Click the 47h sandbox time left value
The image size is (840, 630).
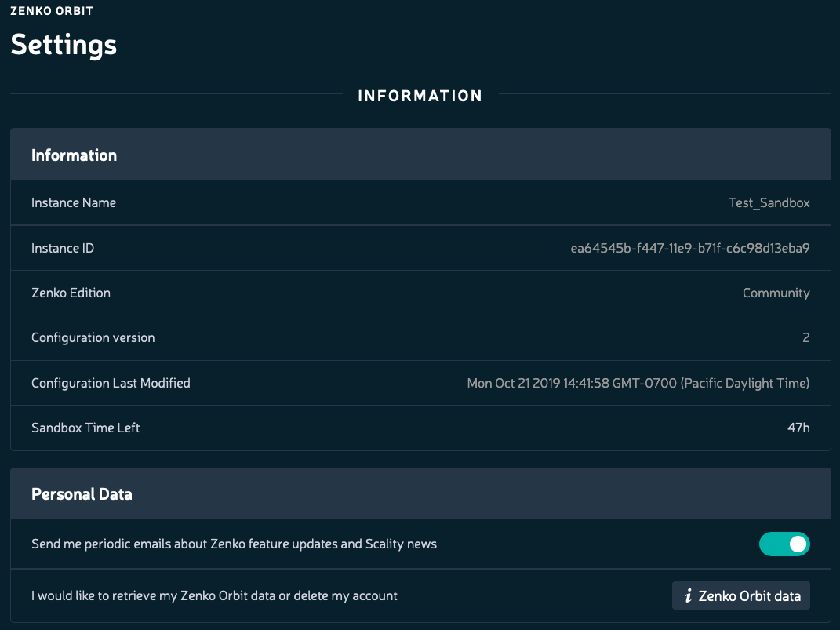point(798,428)
